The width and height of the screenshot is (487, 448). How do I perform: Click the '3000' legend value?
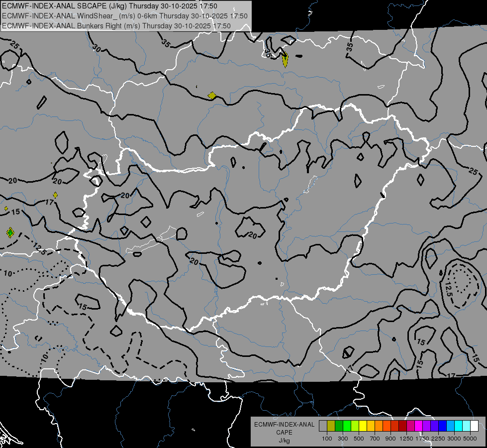454,439
